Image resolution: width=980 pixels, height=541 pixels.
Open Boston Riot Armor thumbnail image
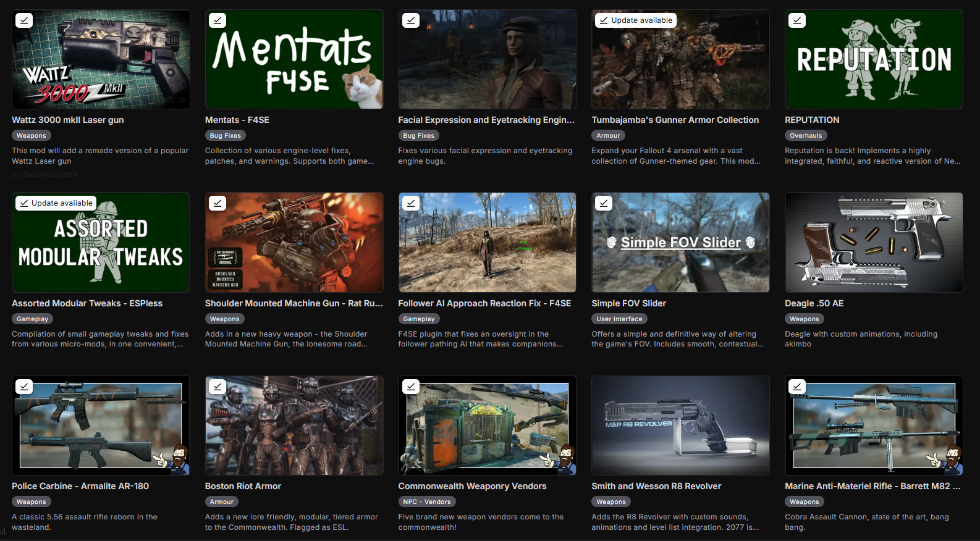[x=294, y=426]
